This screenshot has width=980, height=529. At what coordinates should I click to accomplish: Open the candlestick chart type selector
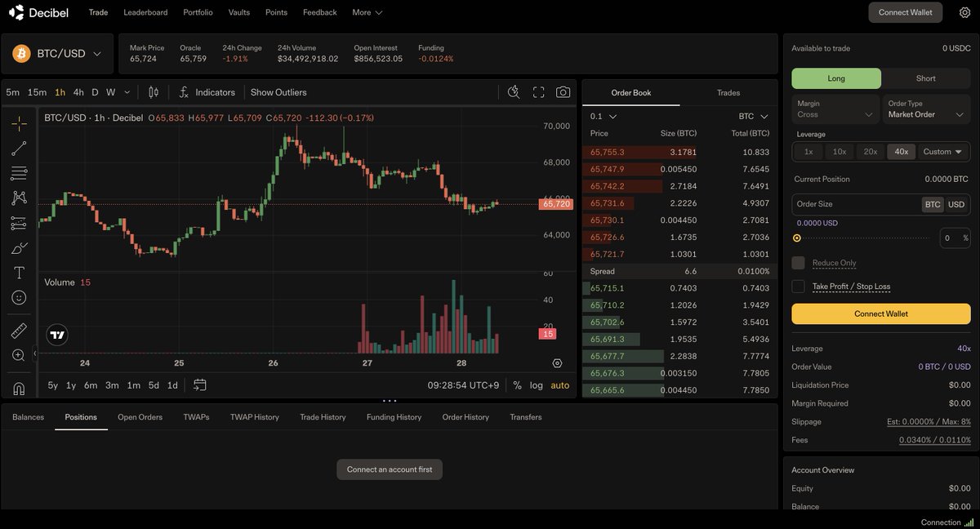point(154,92)
